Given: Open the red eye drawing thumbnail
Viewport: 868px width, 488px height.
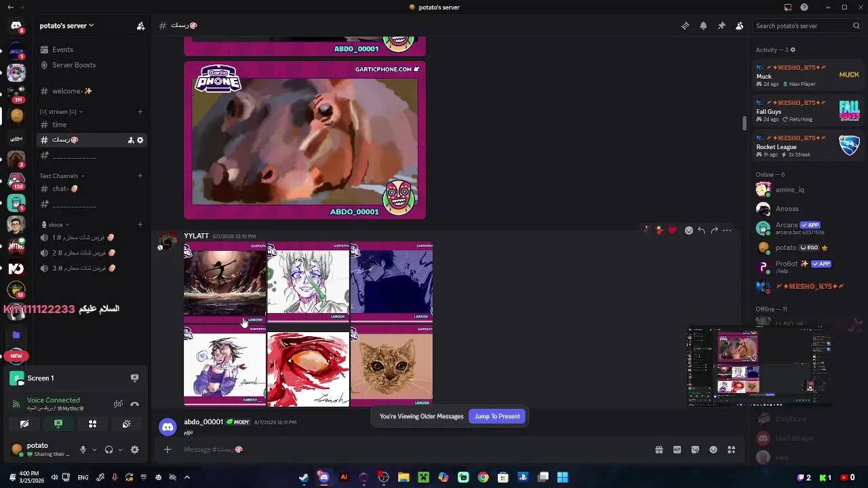Looking at the screenshot, I should click(308, 365).
